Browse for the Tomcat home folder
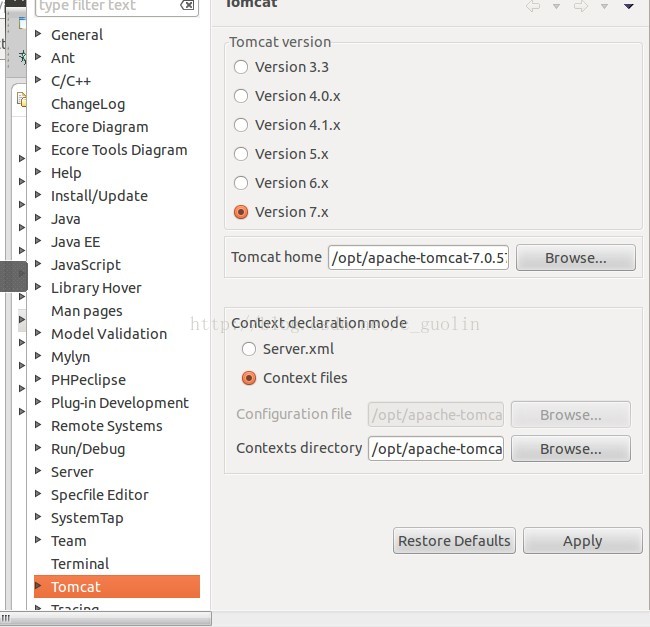Viewport: 650px width, 627px height. coord(576,258)
